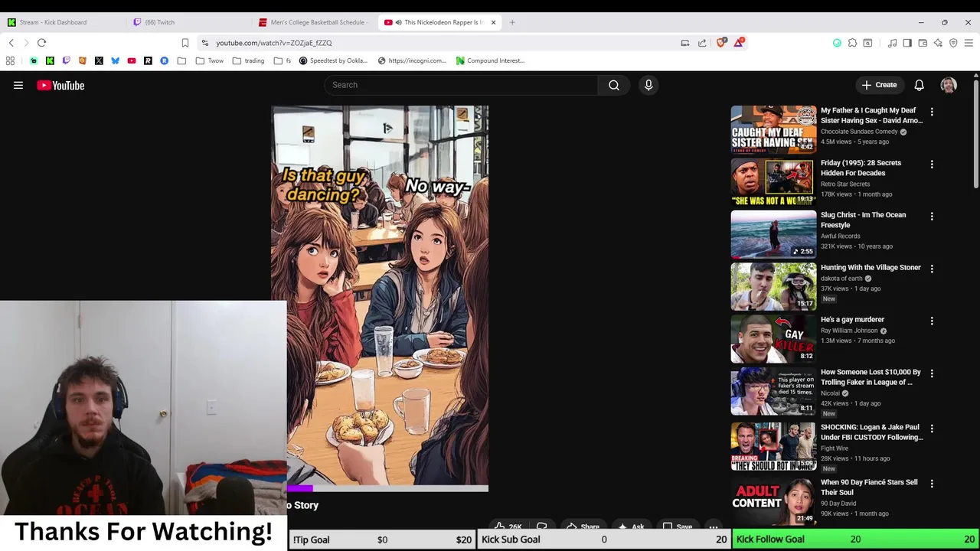
Task: Switch to Stream - Kick Dashboard tab
Action: (x=63, y=22)
